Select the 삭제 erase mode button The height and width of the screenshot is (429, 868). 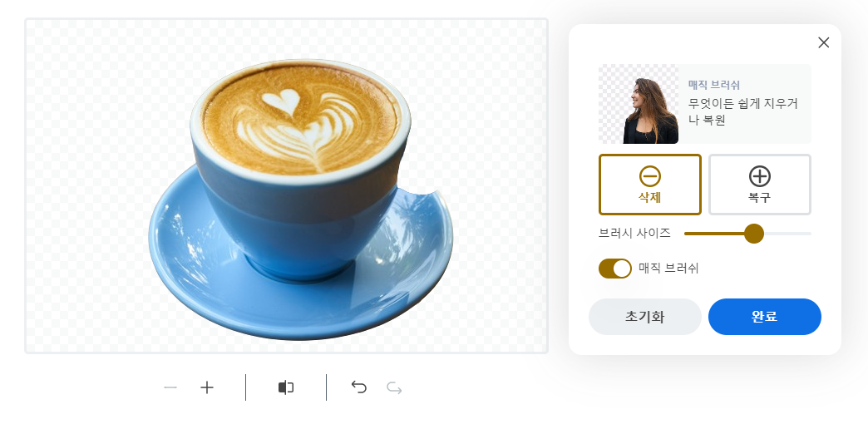pyautogui.click(x=650, y=185)
